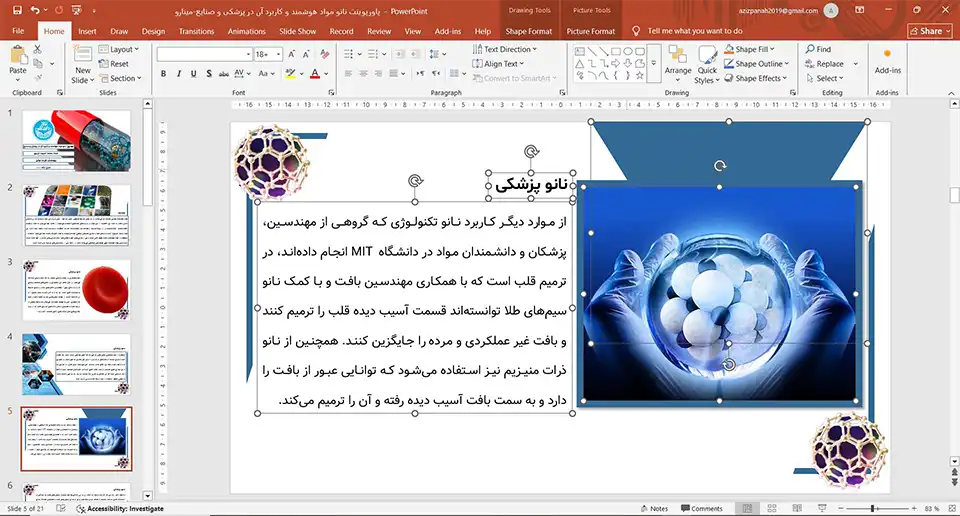Switch to Slide Sorter view in the status bar
Viewport: 960px width, 516px height.
click(x=771, y=509)
